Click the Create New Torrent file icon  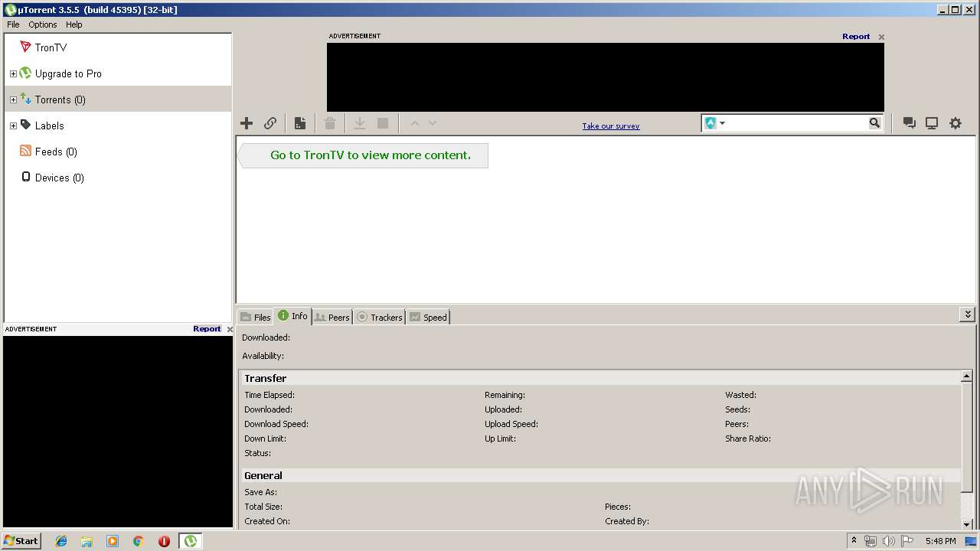[300, 123]
